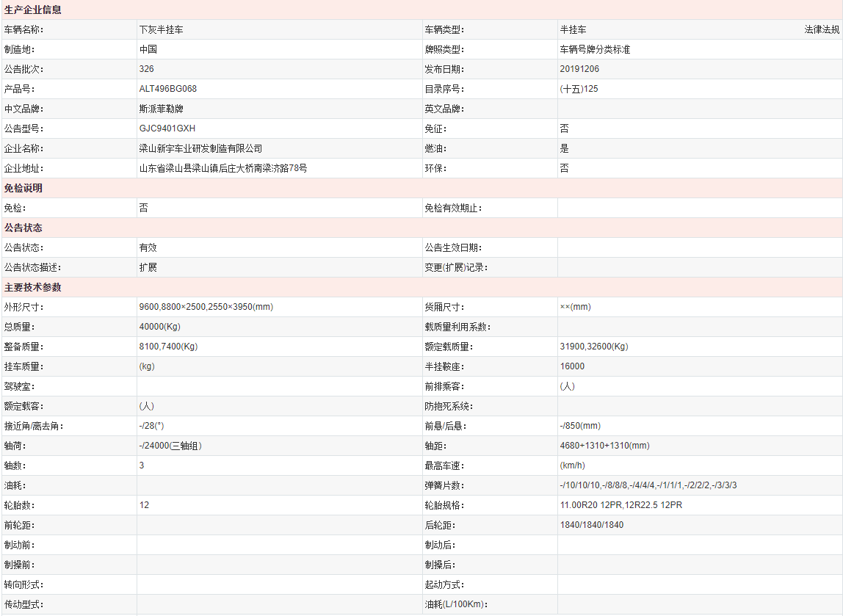Viewport: 843px width, 616px height.
Task: Click the rear track value 1840/1840/1840
Action: 591,526
